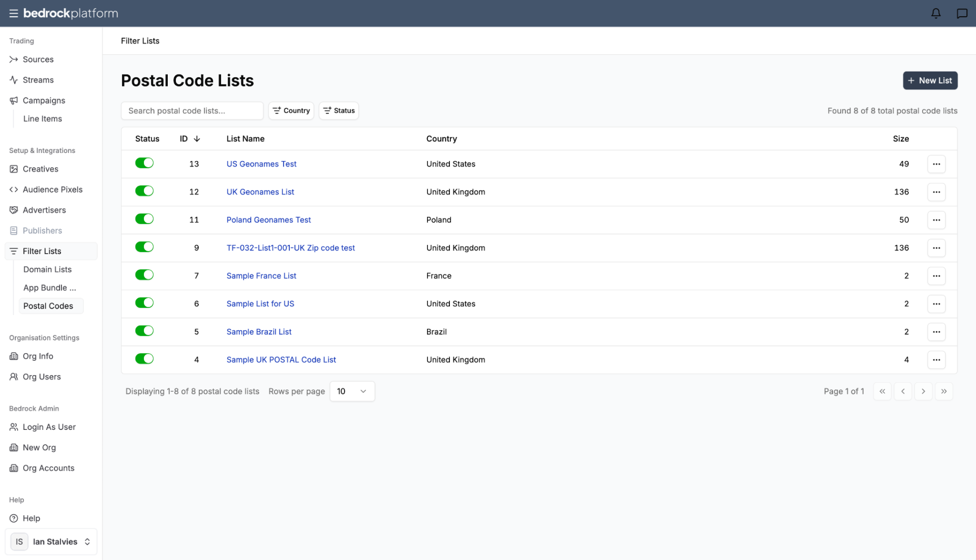976x560 pixels.
Task: Click the New List button
Action: (x=930, y=80)
